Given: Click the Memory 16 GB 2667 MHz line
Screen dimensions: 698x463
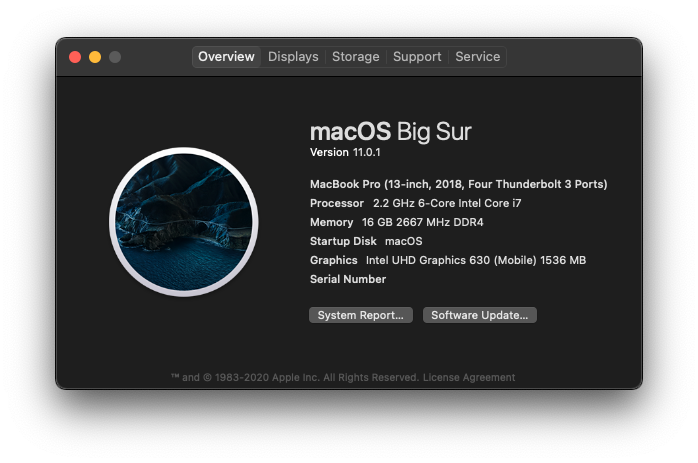Looking at the screenshot, I should (x=396, y=222).
